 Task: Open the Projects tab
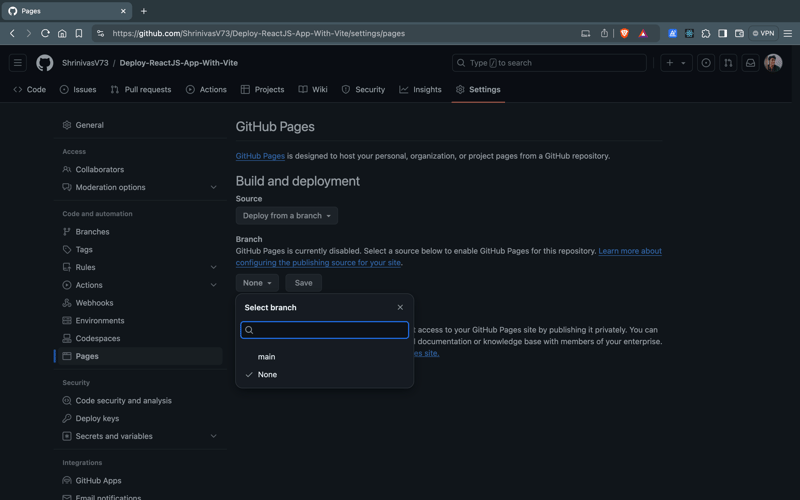tap(262, 89)
